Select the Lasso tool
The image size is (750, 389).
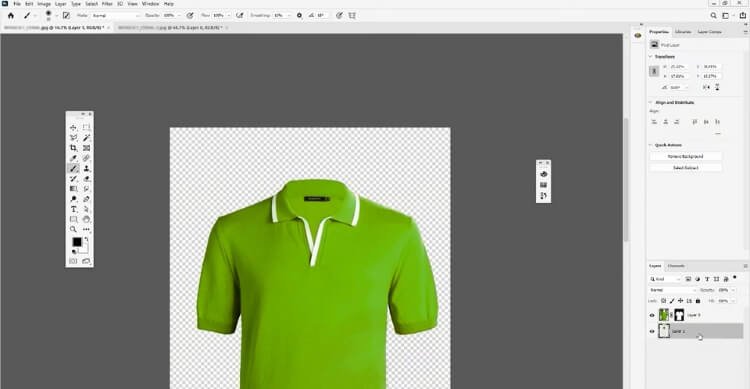point(73,138)
